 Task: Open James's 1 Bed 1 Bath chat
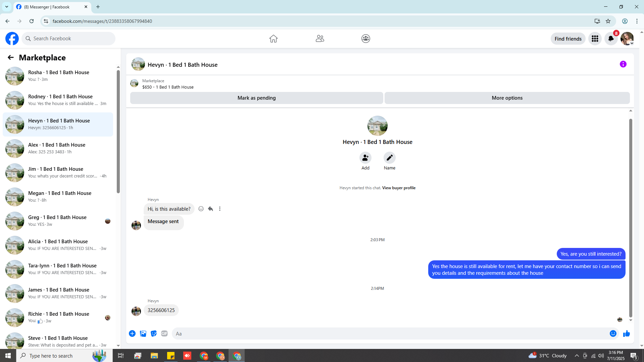(58, 294)
